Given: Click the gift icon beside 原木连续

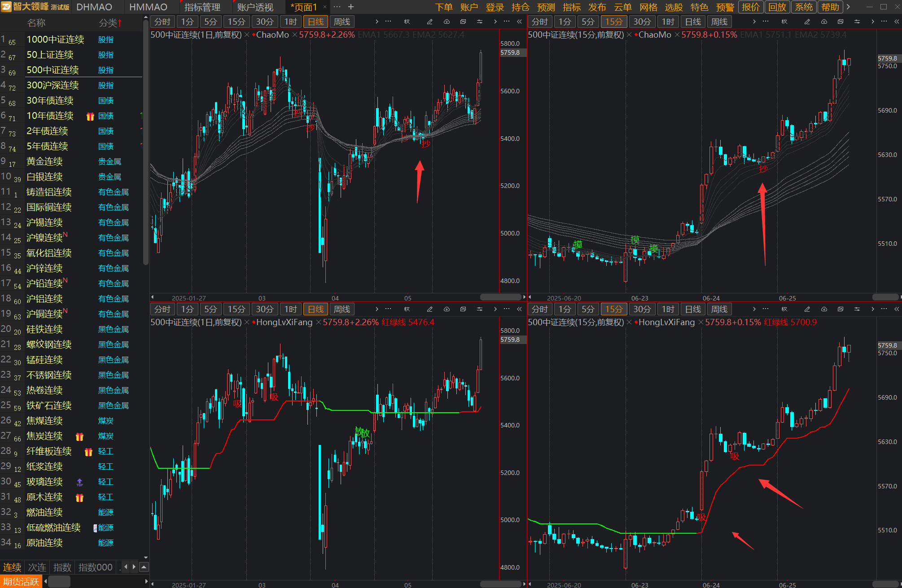Looking at the screenshot, I should point(79,497).
